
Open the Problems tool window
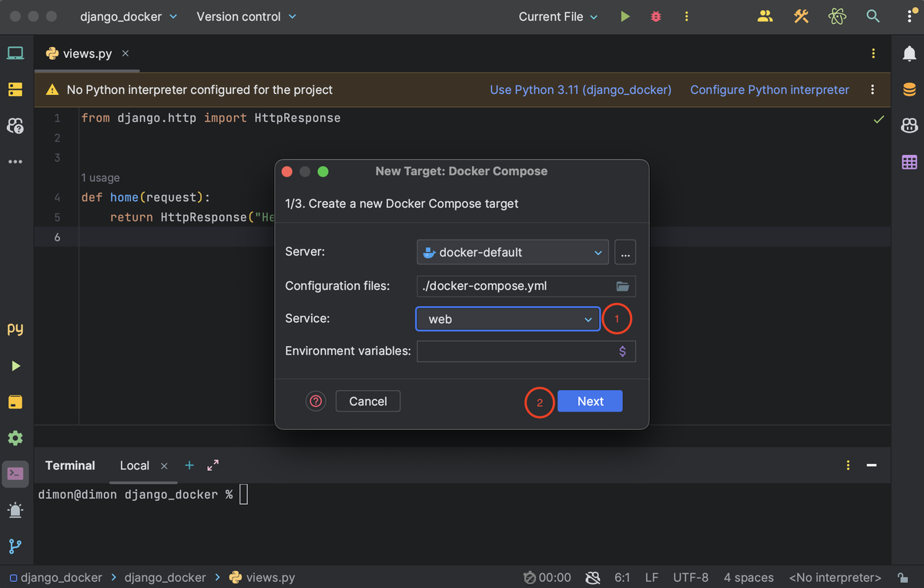(15, 510)
